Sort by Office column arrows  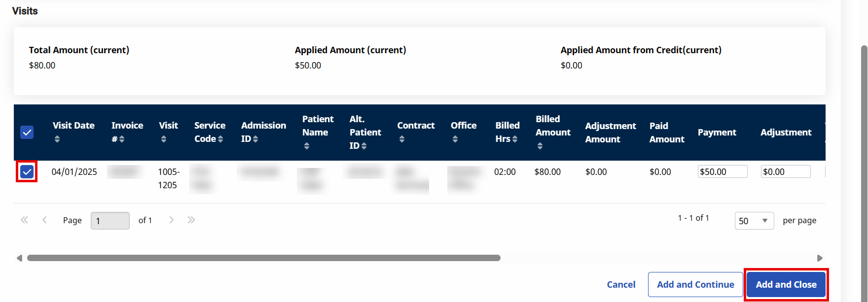point(455,139)
